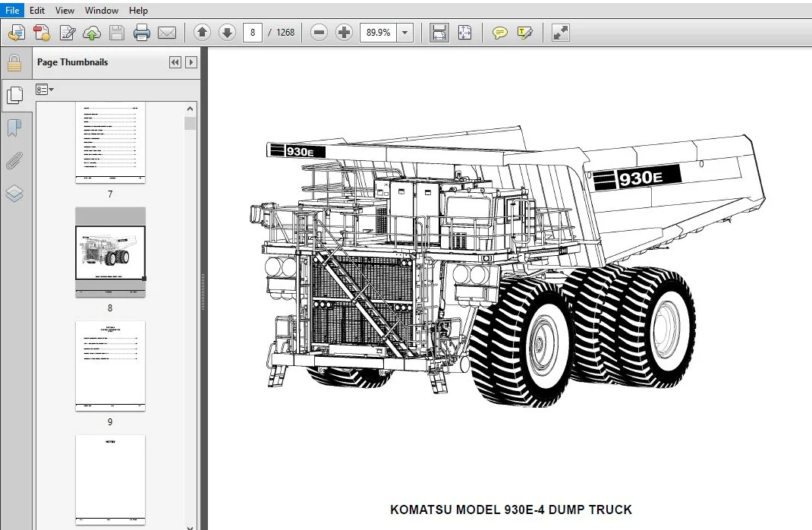Click the thumbnail scrollbar up arrow
812x530 pixels.
click(190, 109)
